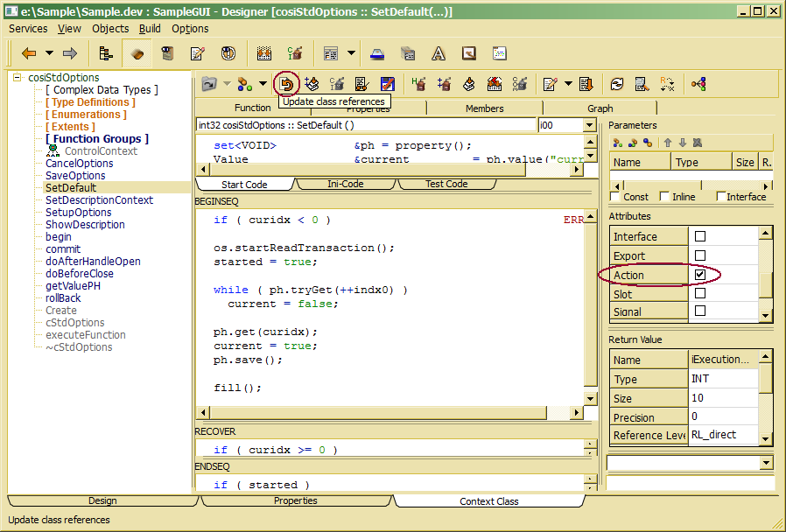Click the letter A font icon
The width and height of the screenshot is (786, 532).
(439, 53)
